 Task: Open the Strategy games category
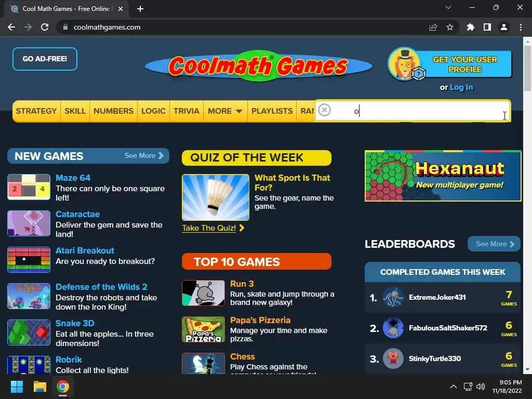[36, 111]
